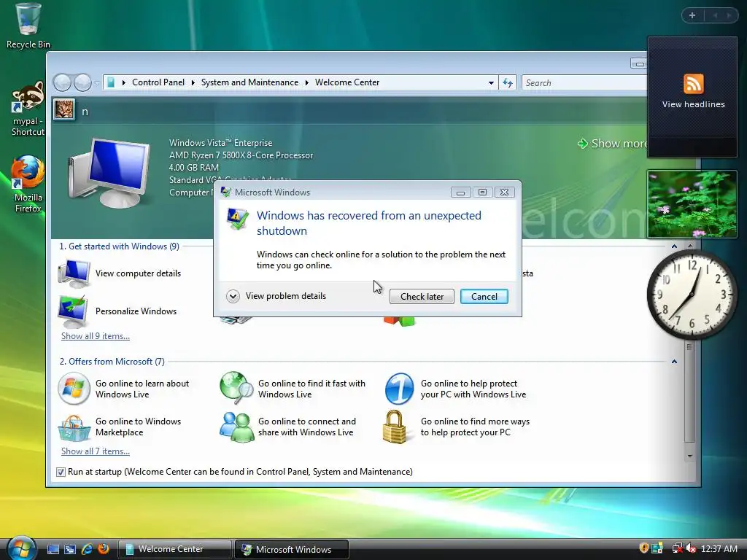Expand the arrow after Control Panel breadcrumb

pos(193,83)
